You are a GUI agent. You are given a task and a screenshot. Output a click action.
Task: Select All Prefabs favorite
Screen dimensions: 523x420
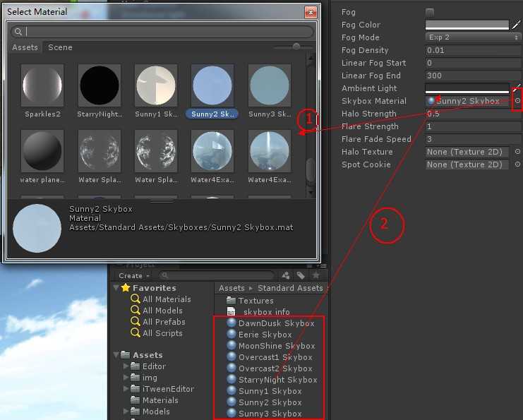point(158,322)
